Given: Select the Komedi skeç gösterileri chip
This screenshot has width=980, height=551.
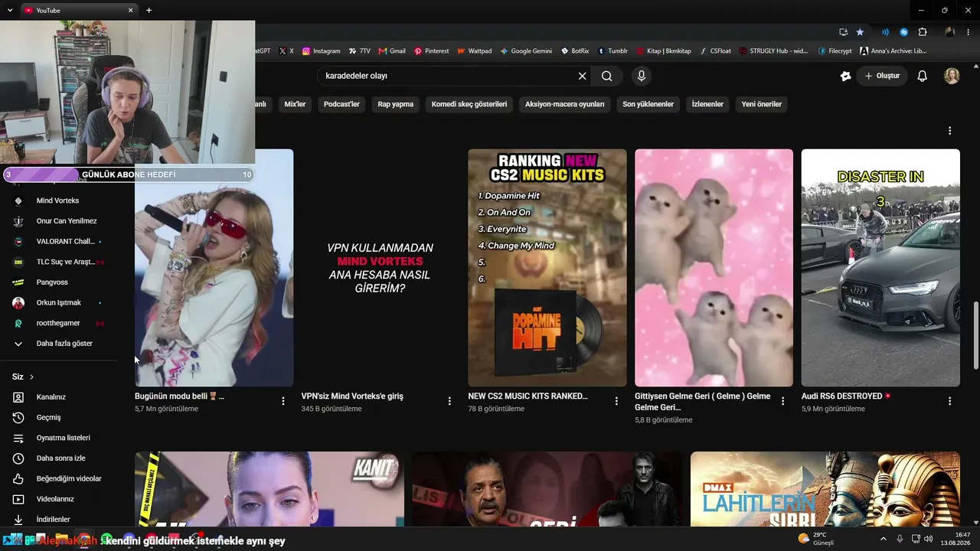Looking at the screenshot, I should (x=469, y=104).
